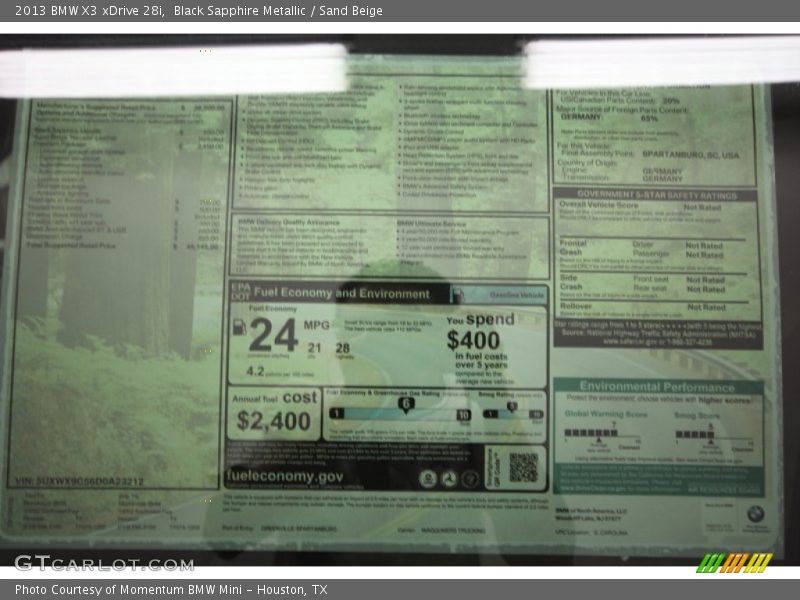Click the highway mileage value 28
The width and height of the screenshot is (800, 600).
pos(343,348)
